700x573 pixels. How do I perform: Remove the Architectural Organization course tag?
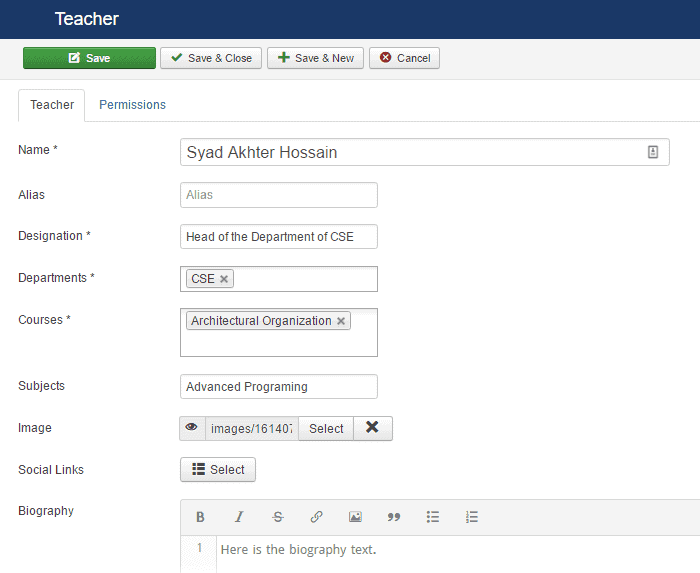(341, 321)
